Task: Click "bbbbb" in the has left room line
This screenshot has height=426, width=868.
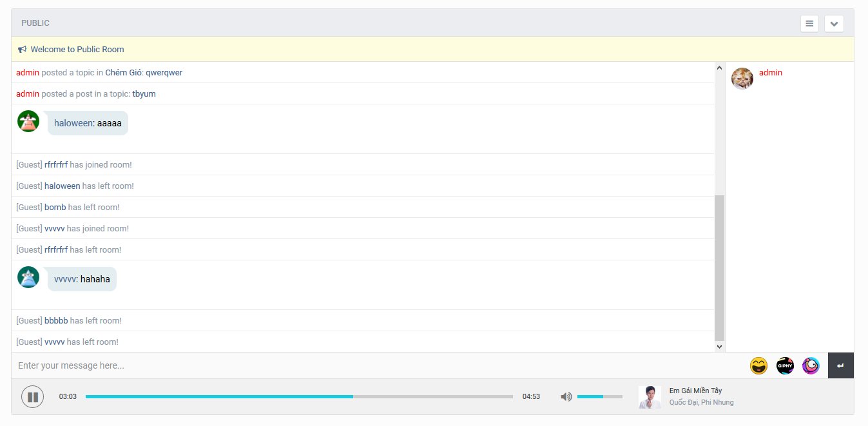Action: 56,321
